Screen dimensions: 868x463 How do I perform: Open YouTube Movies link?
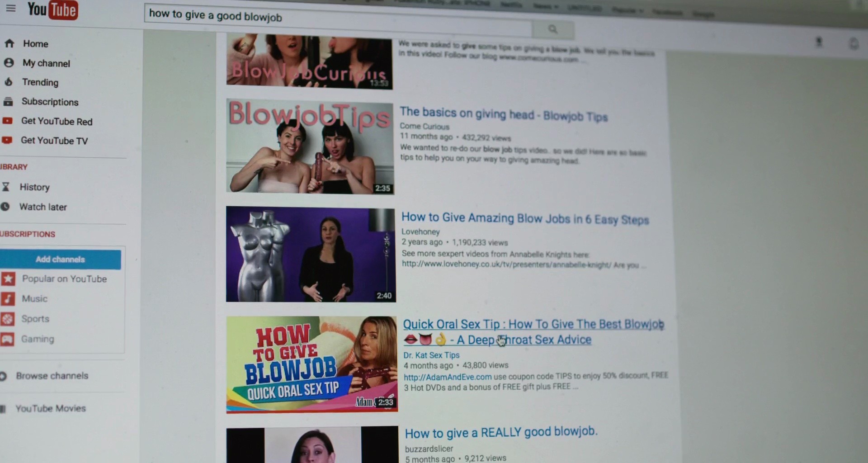pos(51,408)
